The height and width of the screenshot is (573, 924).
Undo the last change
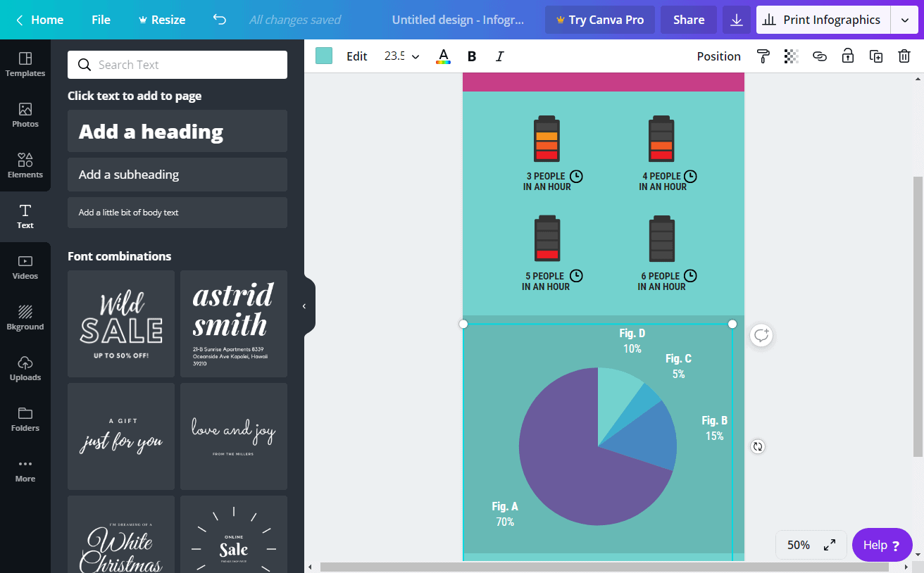(220, 20)
